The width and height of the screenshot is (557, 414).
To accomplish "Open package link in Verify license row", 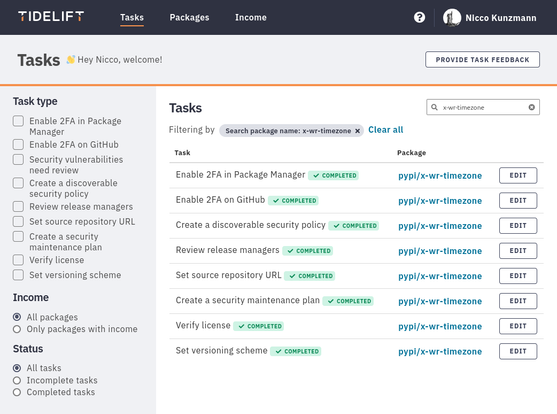I will (x=440, y=326).
